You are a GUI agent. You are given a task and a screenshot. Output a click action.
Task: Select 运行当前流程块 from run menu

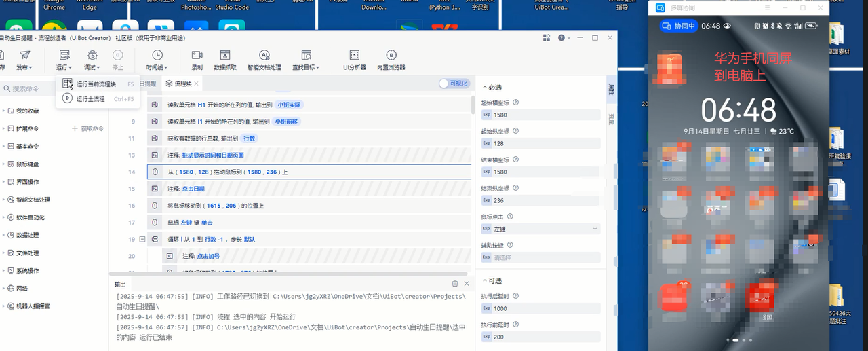coord(98,84)
